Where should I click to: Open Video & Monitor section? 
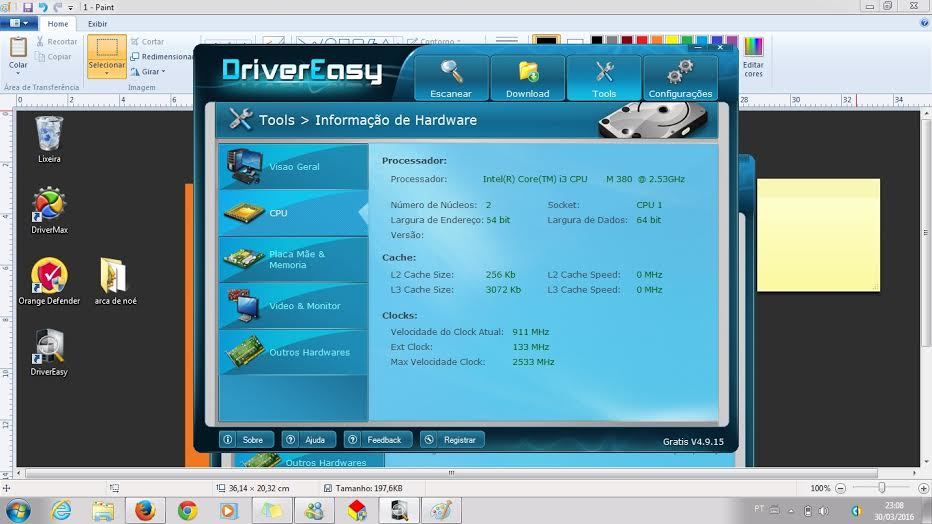click(294, 306)
